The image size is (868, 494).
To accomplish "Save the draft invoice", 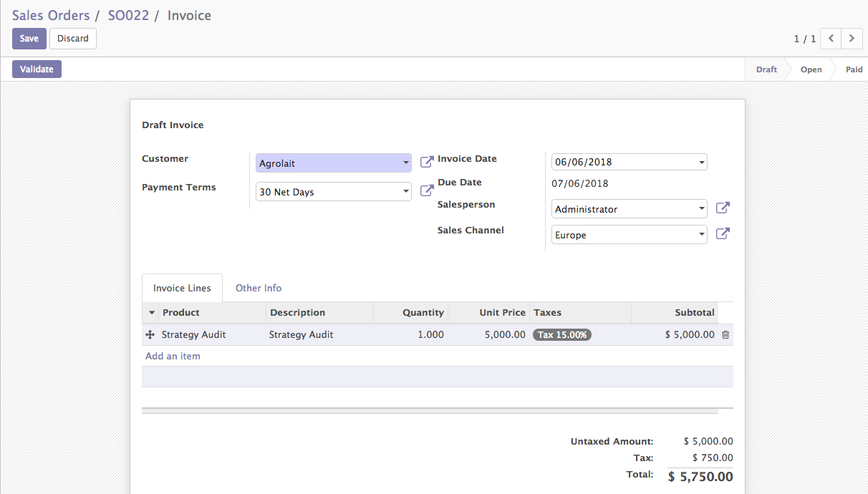I will [29, 38].
